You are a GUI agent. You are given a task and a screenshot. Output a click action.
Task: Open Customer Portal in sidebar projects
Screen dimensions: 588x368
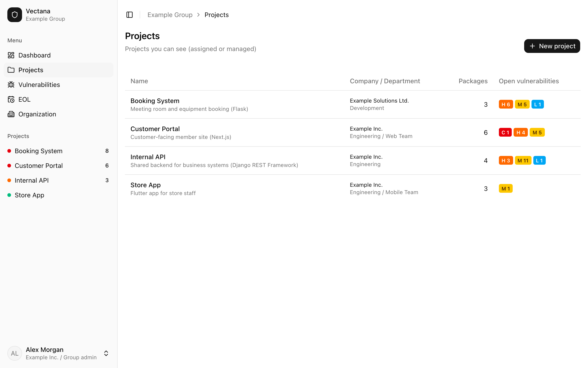pyautogui.click(x=59, y=166)
